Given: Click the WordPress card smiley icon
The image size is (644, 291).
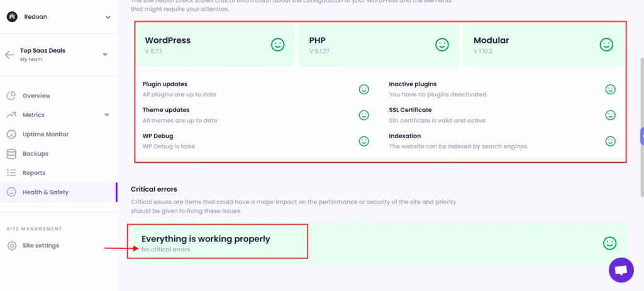Looking at the screenshot, I should pos(277,45).
